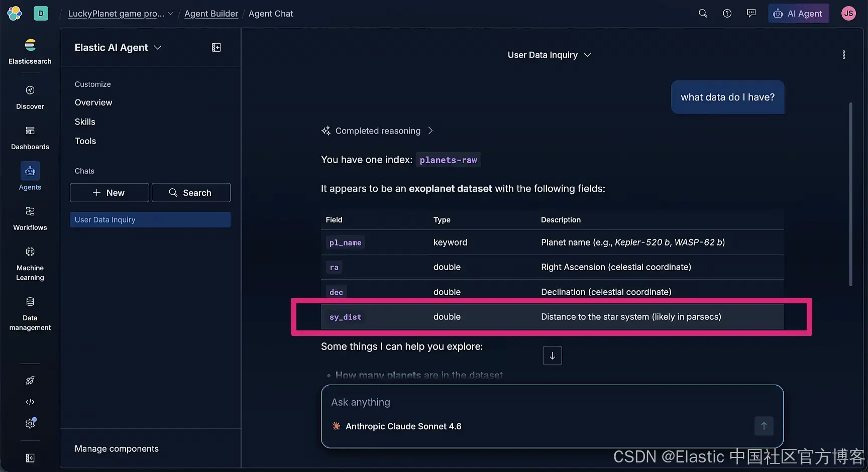Viewport: 868px width, 472px height.
Task: Click the keyword type cell
Action: point(450,243)
